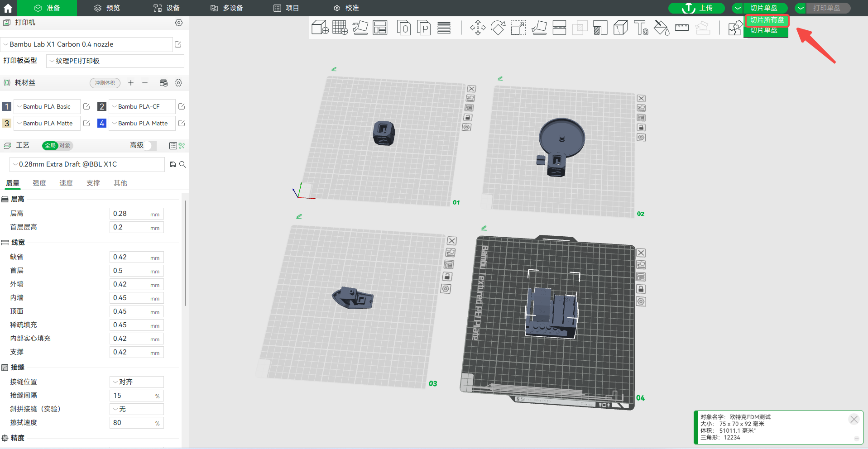Toggle the lock on plate 04
The width and height of the screenshot is (868, 449).
click(x=641, y=289)
